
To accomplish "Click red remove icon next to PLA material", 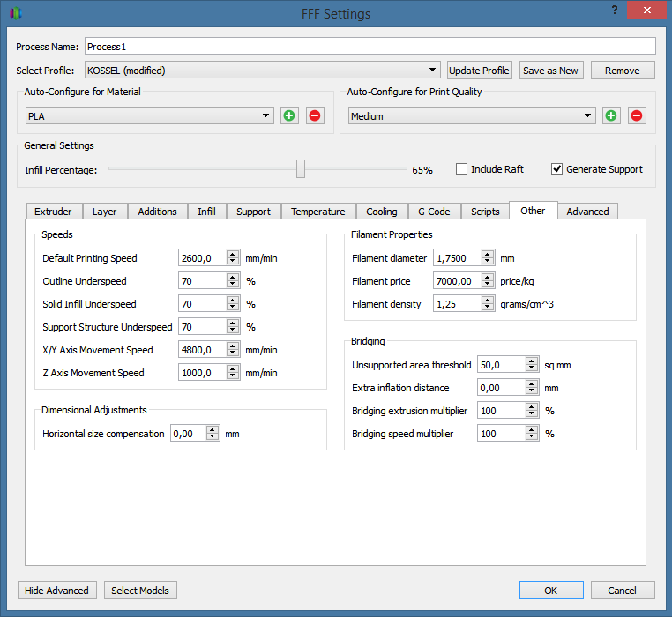I will (315, 115).
